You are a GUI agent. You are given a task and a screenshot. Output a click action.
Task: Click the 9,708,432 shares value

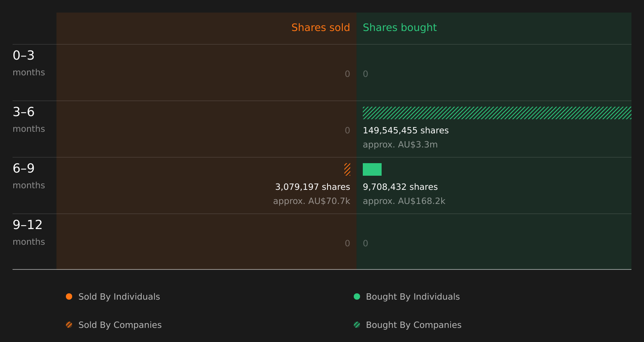coord(400,187)
